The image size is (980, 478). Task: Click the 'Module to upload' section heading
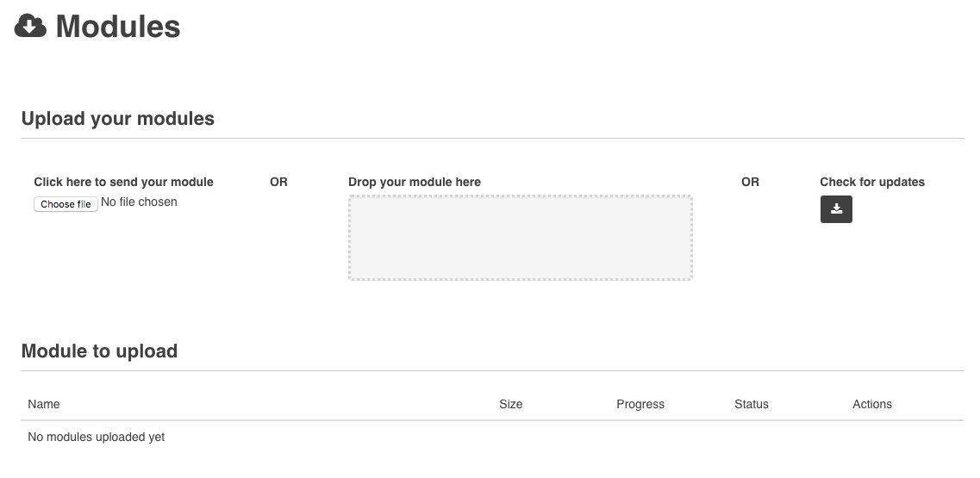[99, 351]
